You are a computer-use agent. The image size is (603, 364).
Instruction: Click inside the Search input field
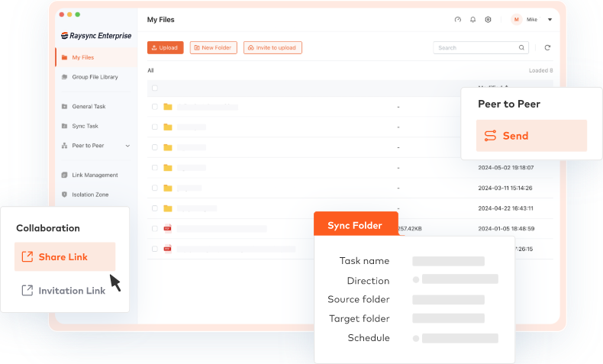point(475,47)
